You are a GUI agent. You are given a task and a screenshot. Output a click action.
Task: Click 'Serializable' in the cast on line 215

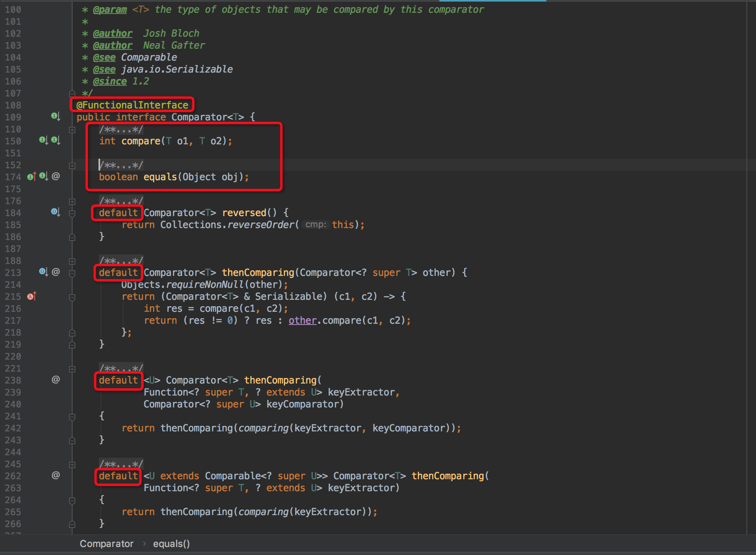click(289, 297)
